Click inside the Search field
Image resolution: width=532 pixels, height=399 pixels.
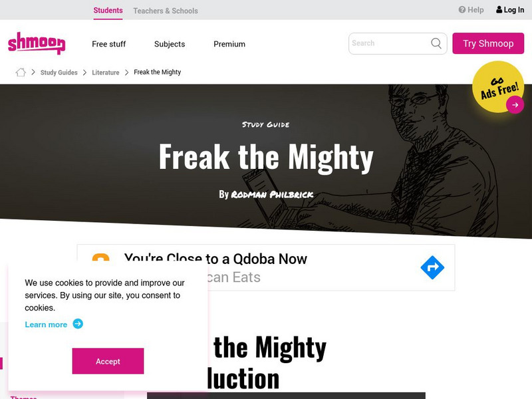[390, 43]
